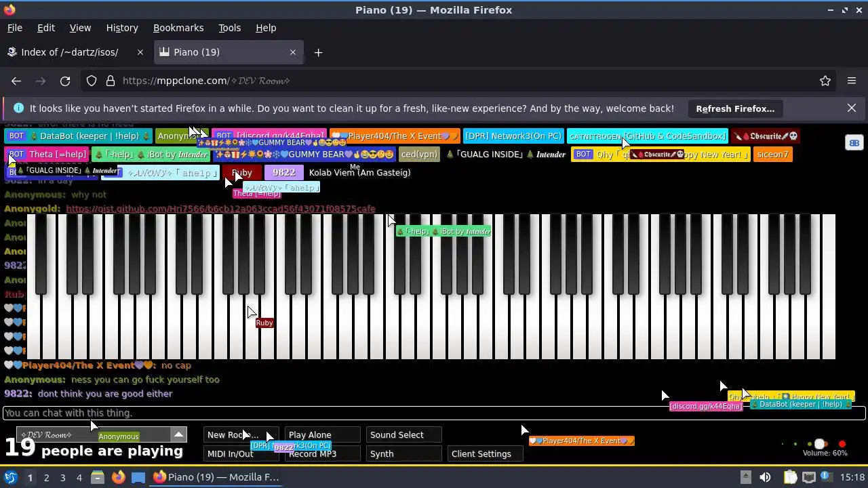Open the History menu
Screen dimensions: 868x488
(x=122, y=28)
